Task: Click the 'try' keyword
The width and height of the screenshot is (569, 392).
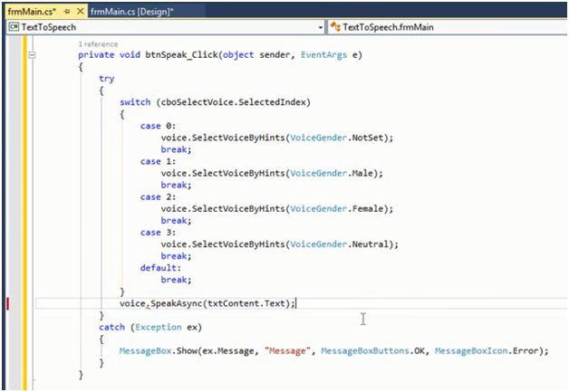Action: [x=107, y=79]
